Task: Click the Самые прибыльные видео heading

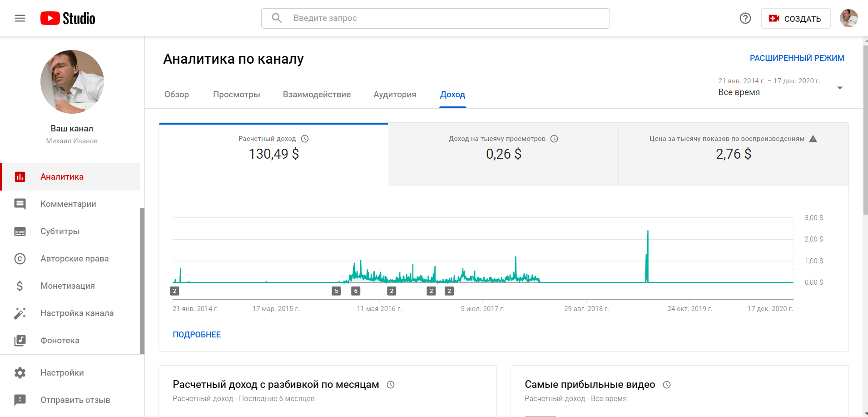Action: 590,385
